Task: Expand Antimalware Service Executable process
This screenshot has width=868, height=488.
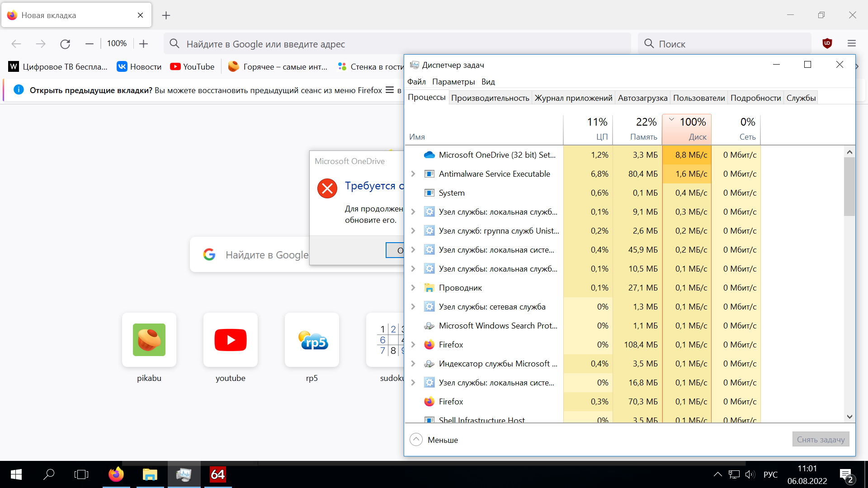Action: coord(413,174)
